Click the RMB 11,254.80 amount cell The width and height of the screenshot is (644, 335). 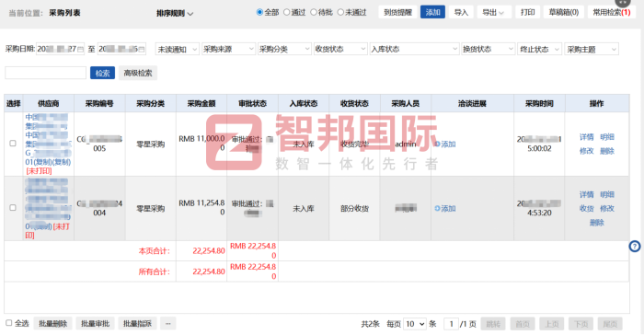click(x=201, y=208)
